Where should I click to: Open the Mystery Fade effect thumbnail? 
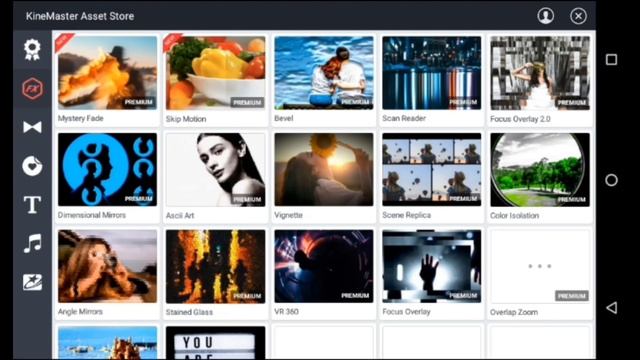pos(107,73)
